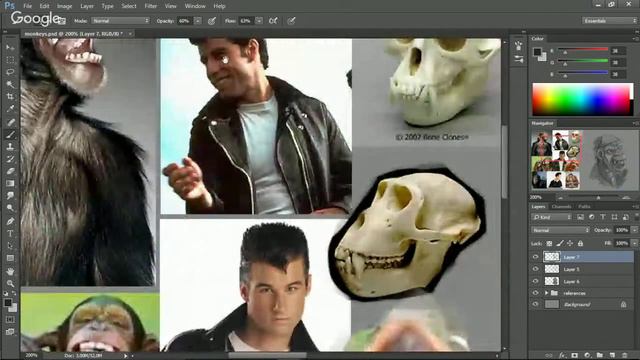Select the Smudge/Blur tool
Image resolution: width=640 pixels, height=360 pixels.
10,196
